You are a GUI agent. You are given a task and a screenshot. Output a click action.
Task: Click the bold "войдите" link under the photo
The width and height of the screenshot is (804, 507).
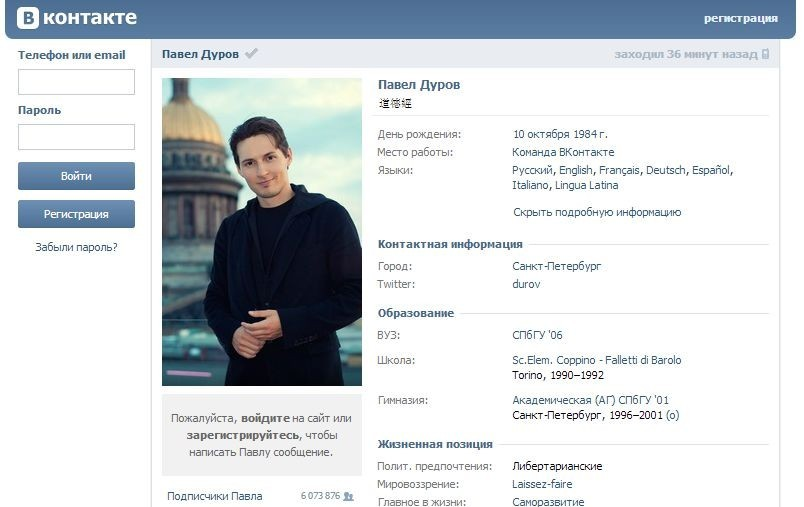(x=265, y=418)
